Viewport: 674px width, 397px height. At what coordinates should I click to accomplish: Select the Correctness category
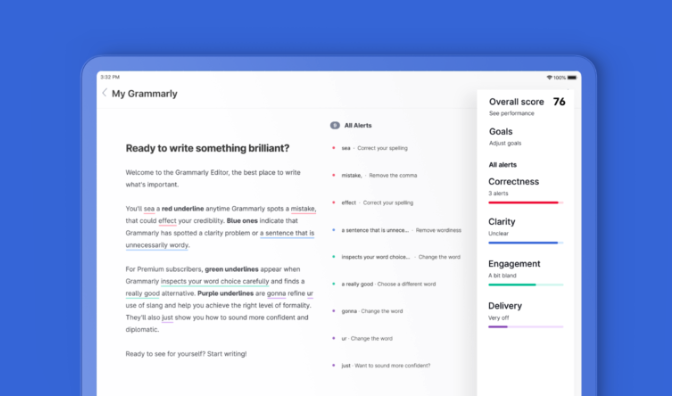coord(514,182)
